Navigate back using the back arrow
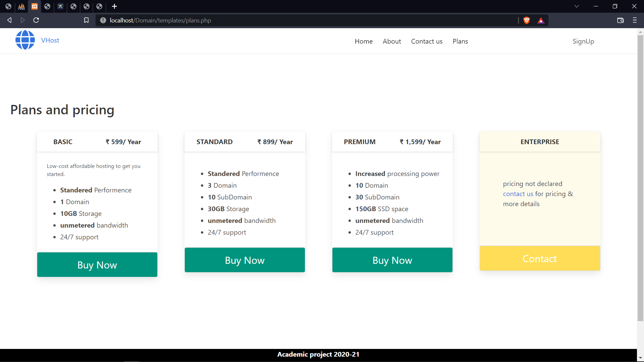 (x=9, y=20)
